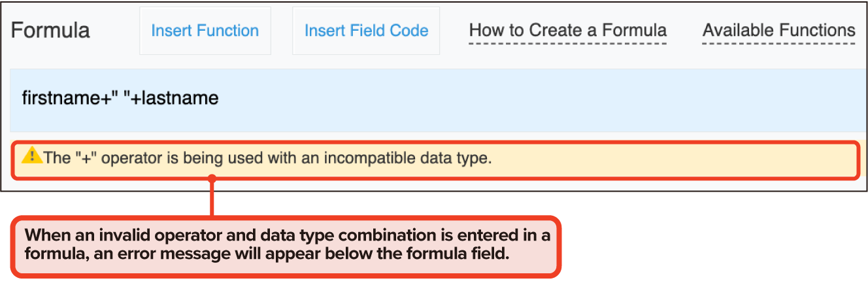Click the Insert Function button

click(x=205, y=31)
